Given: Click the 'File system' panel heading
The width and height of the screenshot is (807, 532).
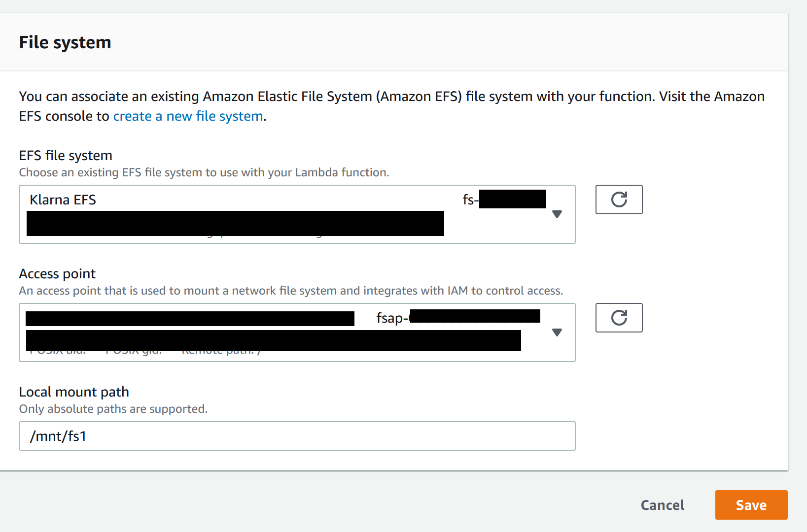Looking at the screenshot, I should (x=65, y=43).
